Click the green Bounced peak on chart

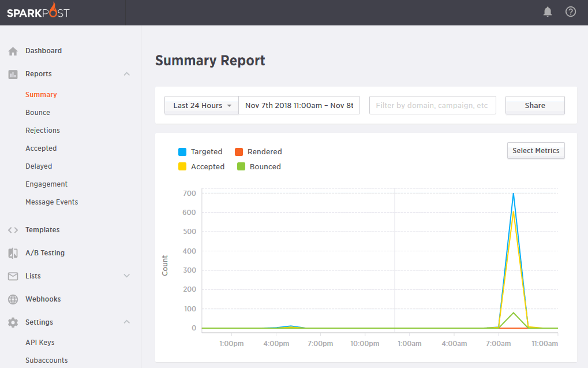513,313
